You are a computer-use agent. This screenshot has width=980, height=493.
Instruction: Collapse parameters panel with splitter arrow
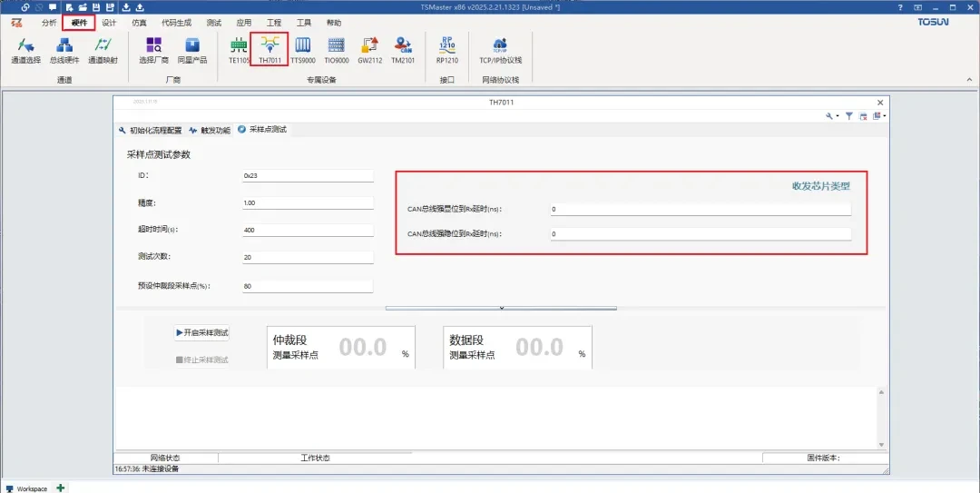pyautogui.click(x=501, y=308)
